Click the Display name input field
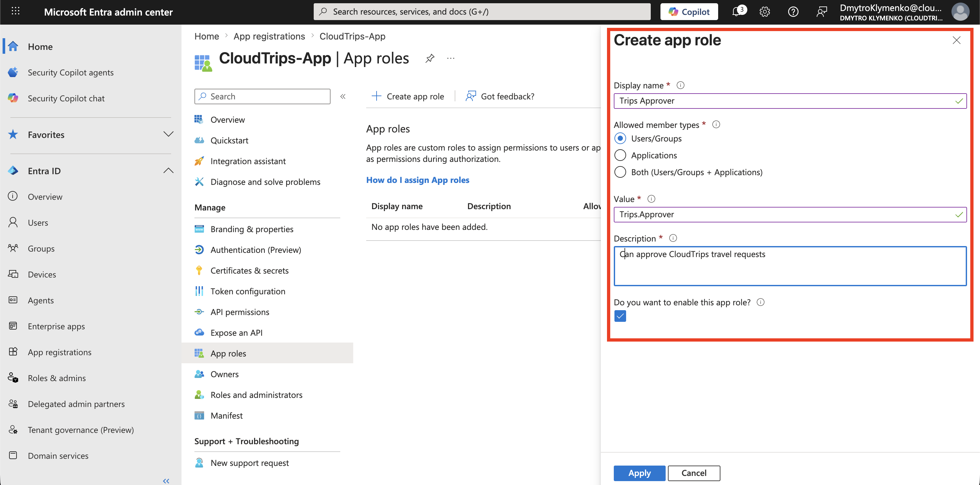 point(790,101)
